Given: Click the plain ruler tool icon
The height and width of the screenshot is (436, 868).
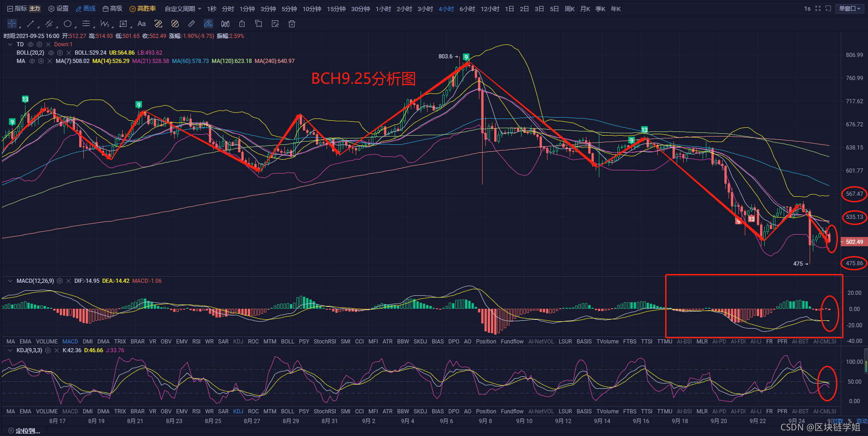Looking at the screenshot, I should coord(192,24).
